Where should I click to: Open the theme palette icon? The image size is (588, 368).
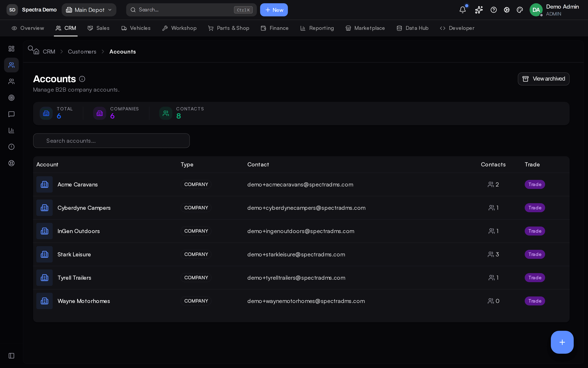tap(520, 10)
